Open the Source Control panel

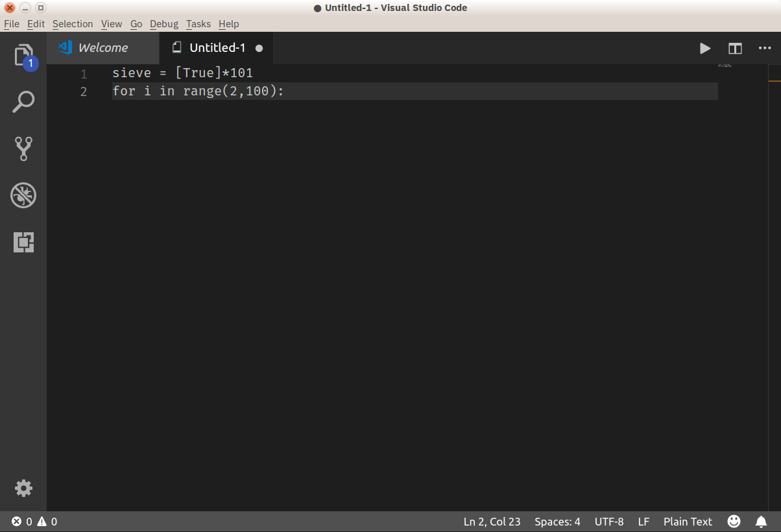[24, 149]
